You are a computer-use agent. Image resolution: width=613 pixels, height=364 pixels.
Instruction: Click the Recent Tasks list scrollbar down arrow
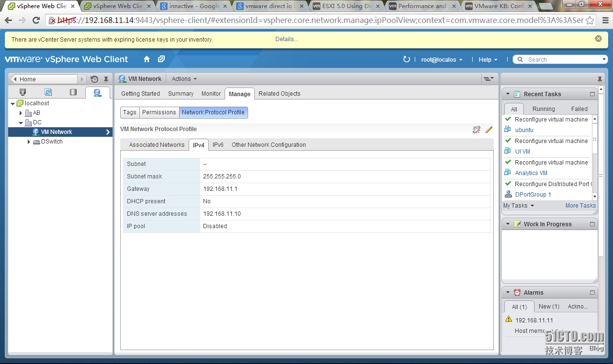[595, 196]
